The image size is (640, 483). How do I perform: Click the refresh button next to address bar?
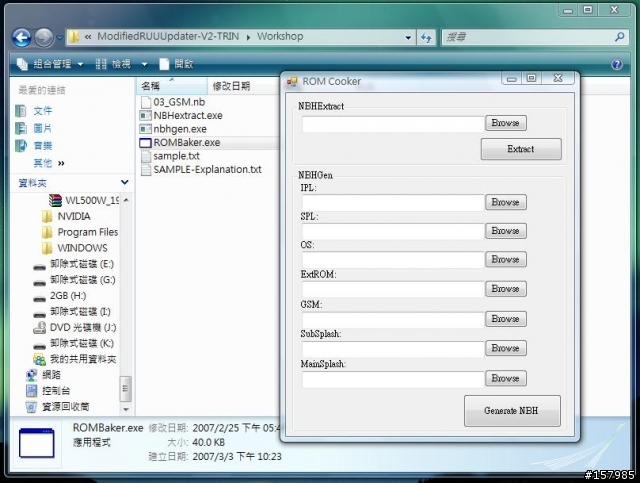426,38
